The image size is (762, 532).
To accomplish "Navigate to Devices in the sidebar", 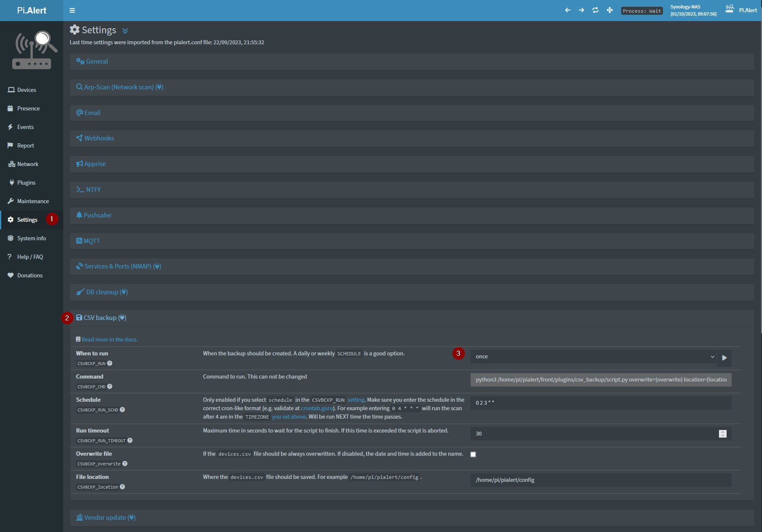I will point(26,89).
